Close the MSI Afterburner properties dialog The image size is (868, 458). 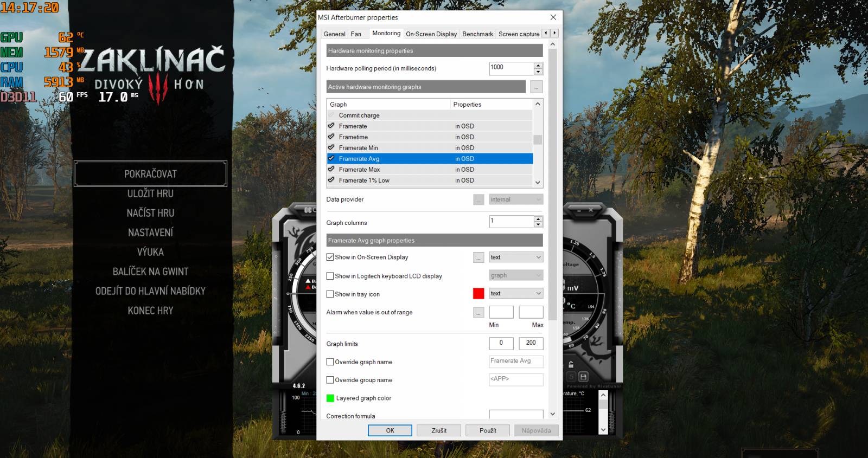tap(553, 17)
